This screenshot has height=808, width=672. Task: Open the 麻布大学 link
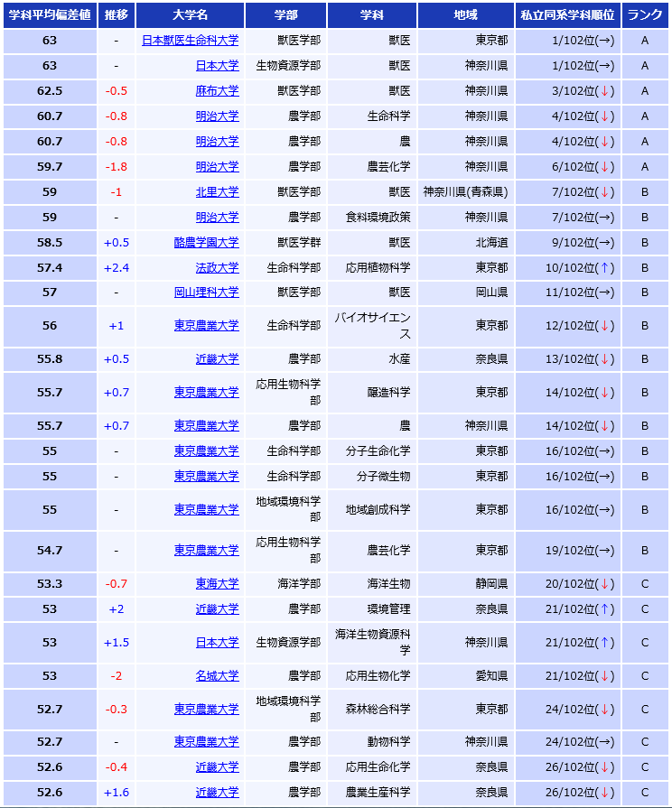coord(217,90)
